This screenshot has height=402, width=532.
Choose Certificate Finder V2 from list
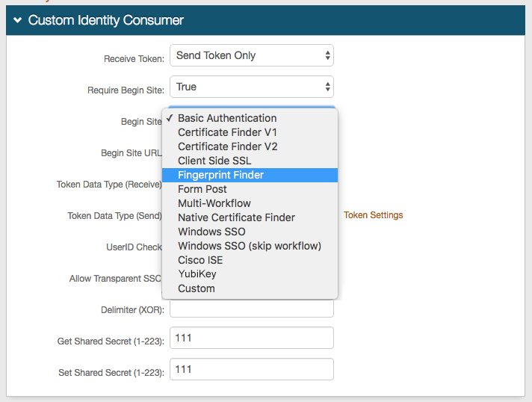pos(227,146)
